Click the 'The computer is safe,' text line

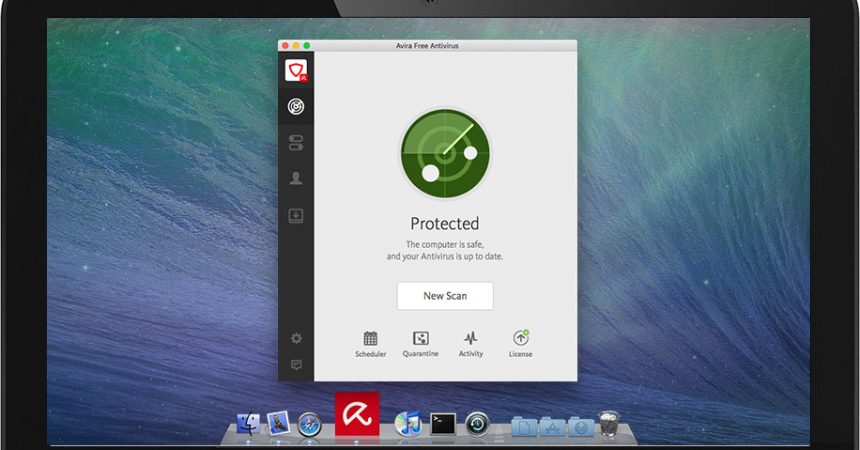(445, 244)
